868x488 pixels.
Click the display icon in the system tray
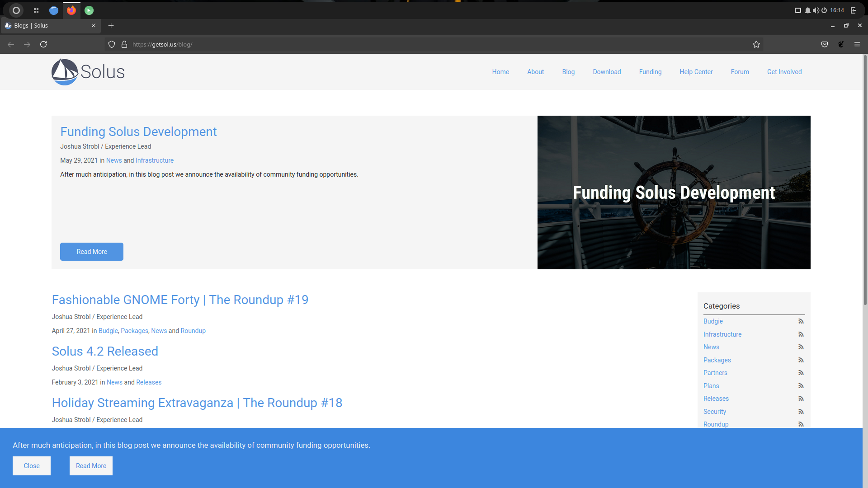coord(798,10)
